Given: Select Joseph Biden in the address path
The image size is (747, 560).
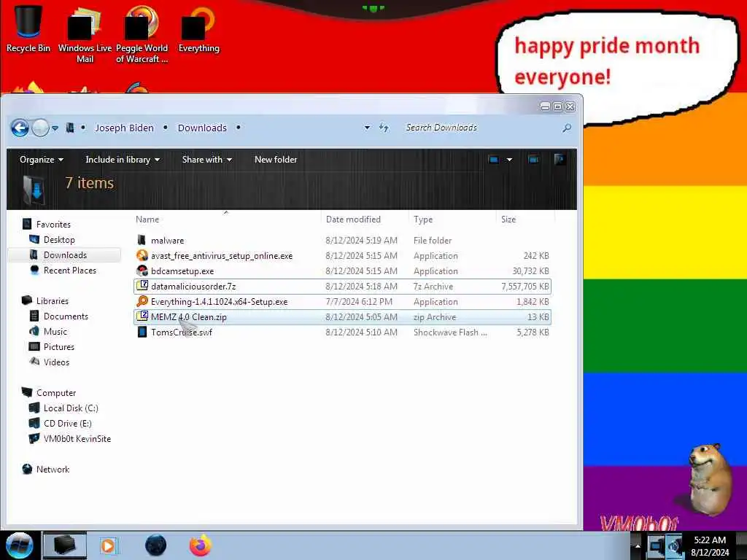Looking at the screenshot, I should pyautogui.click(x=124, y=128).
